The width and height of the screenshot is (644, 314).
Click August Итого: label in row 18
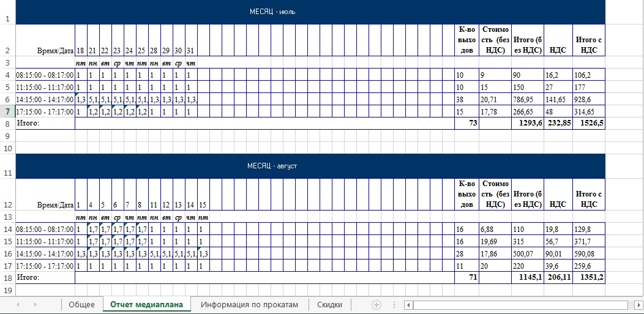45,278
